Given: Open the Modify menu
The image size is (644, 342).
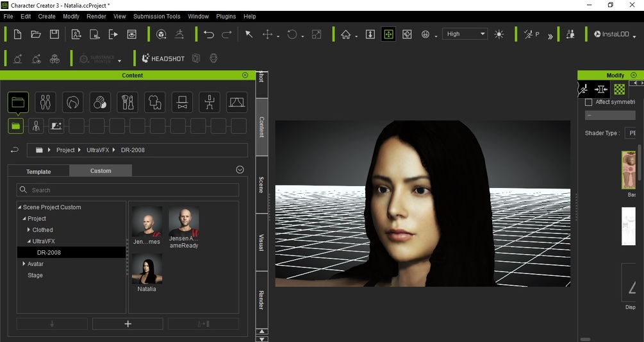Looking at the screenshot, I should coord(71,17).
